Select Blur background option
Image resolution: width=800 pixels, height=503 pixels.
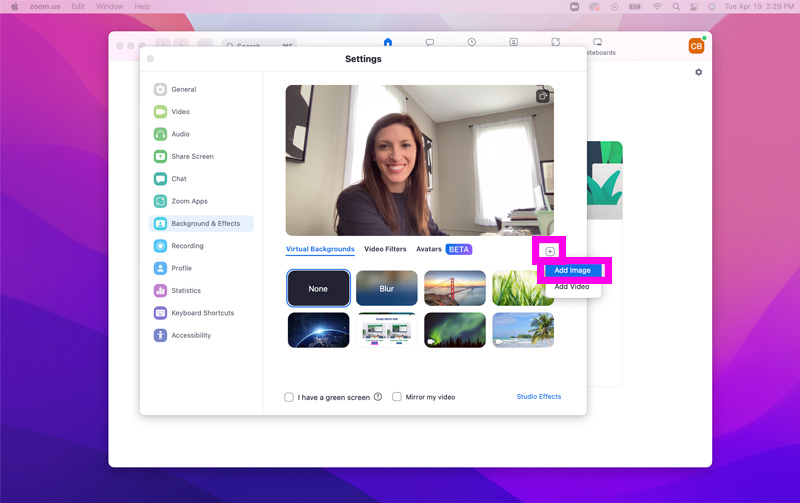[386, 288]
